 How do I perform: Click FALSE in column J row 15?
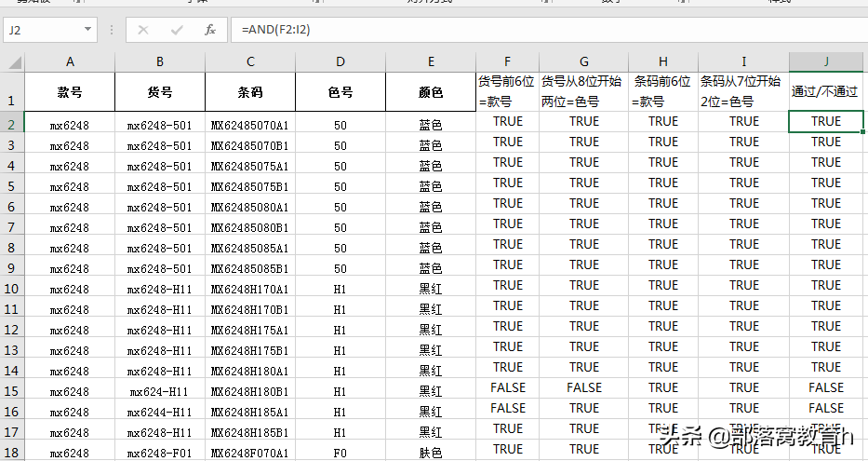coord(826,387)
